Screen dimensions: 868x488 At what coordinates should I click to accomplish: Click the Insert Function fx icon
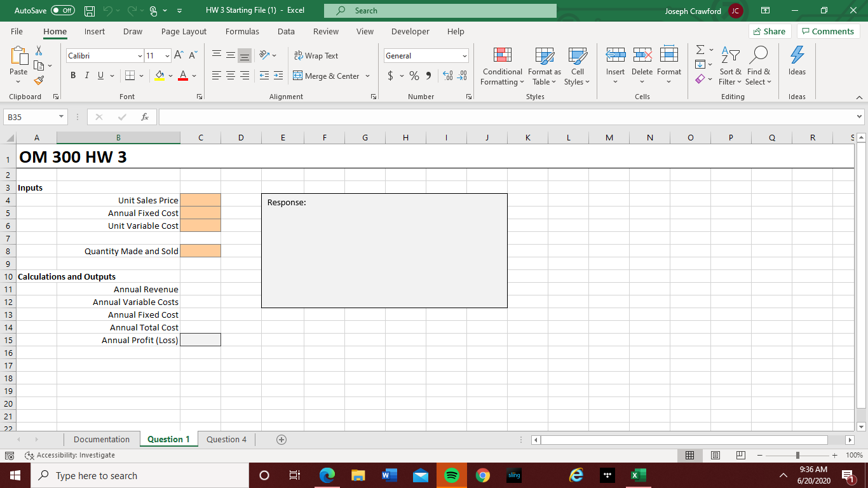pyautogui.click(x=146, y=118)
